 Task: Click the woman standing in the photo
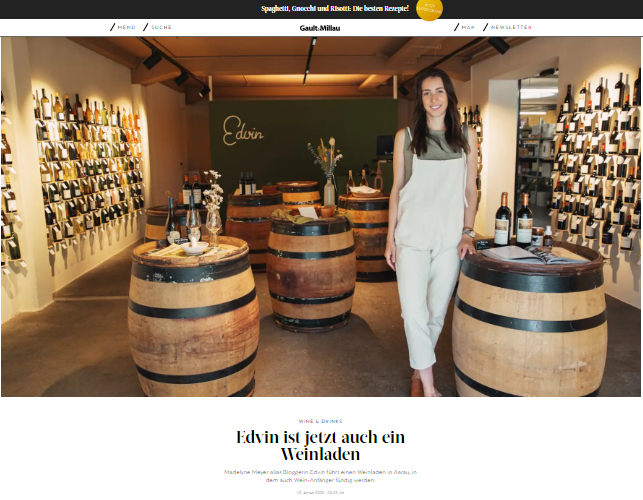431,232
